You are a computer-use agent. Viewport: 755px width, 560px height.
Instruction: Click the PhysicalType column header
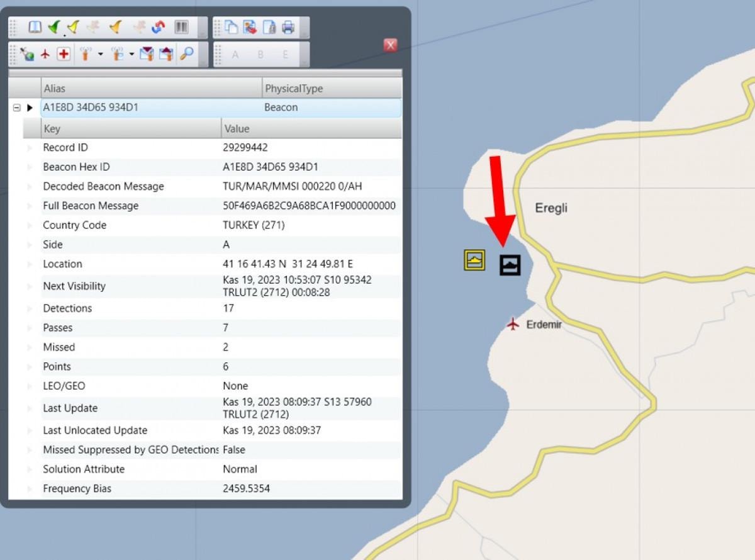331,89
